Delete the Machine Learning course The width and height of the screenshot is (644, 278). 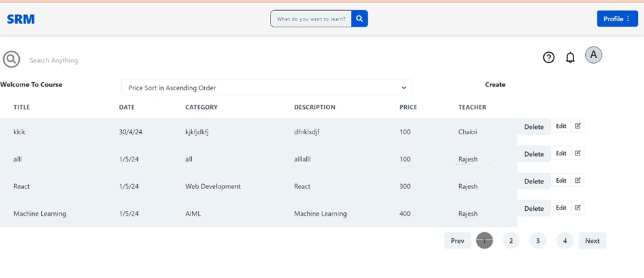point(534,208)
